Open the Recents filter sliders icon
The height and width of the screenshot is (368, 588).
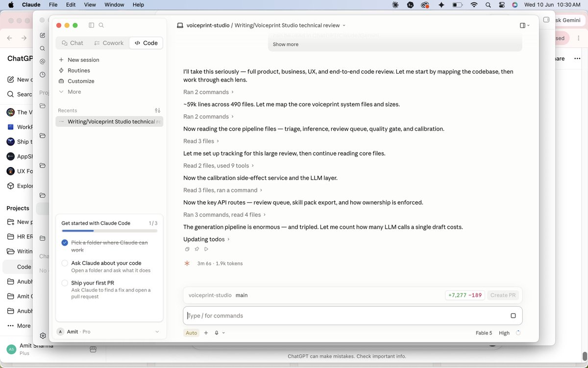157,110
